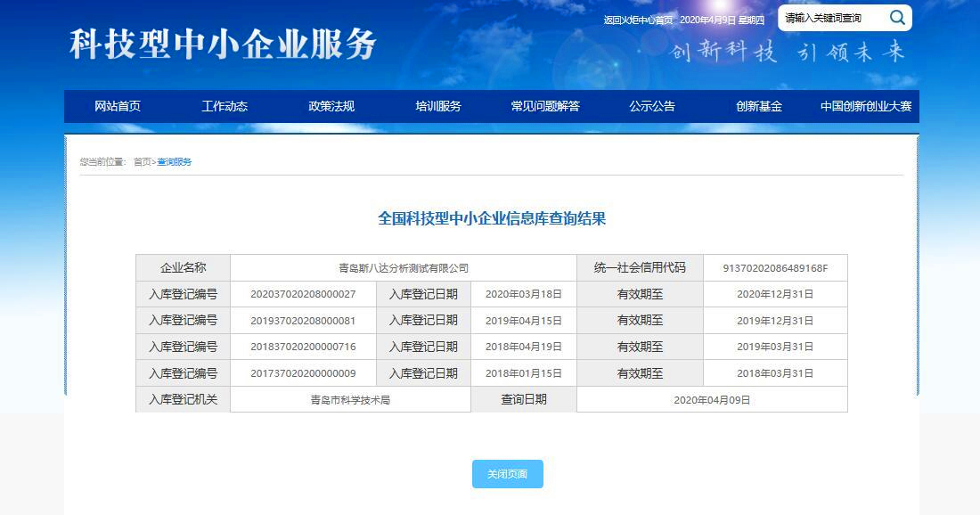Click the 首页 breadcrumb link

tap(142, 162)
